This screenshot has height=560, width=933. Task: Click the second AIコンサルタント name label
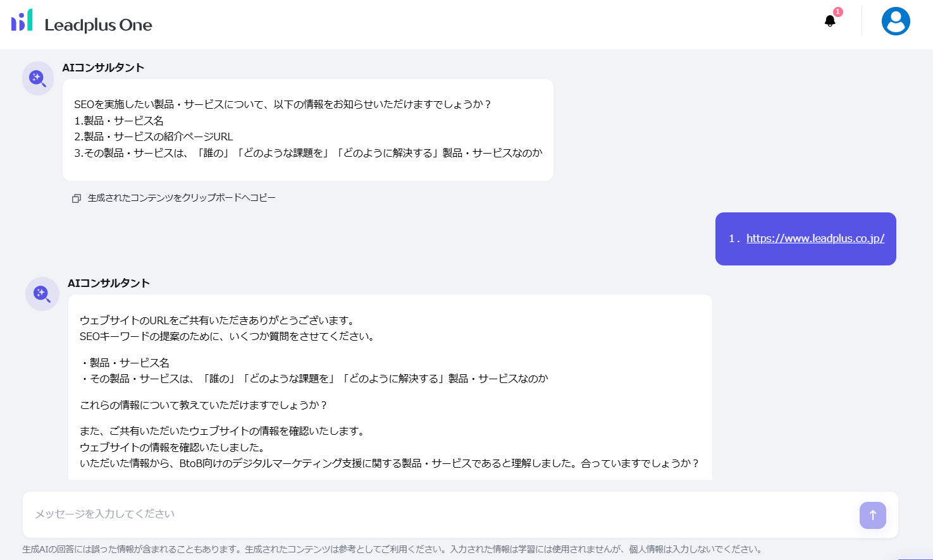click(x=109, y=283)
